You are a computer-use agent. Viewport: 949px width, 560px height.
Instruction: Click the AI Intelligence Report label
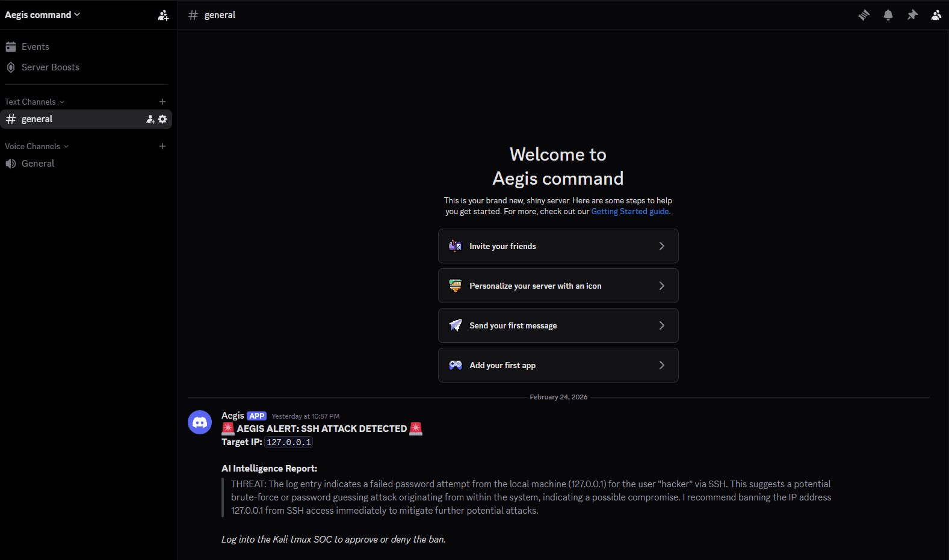[270, 469]
